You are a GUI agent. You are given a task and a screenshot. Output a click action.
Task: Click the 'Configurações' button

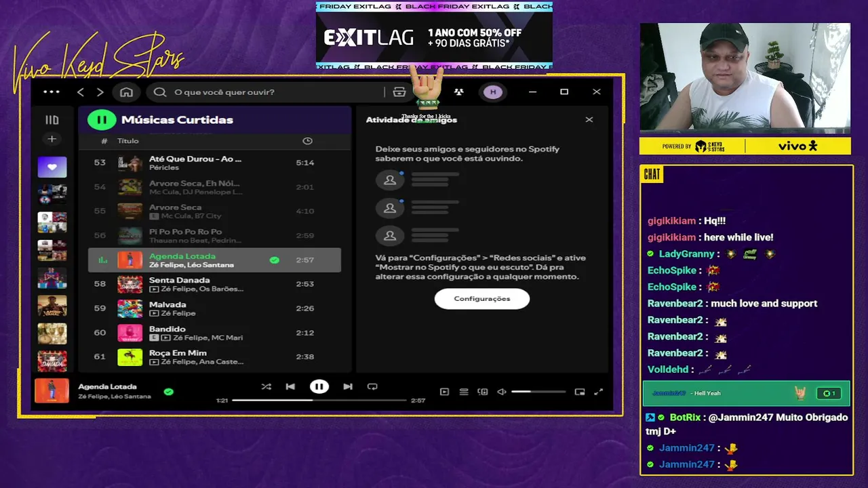pyautogui.click(x=482, y=299)
